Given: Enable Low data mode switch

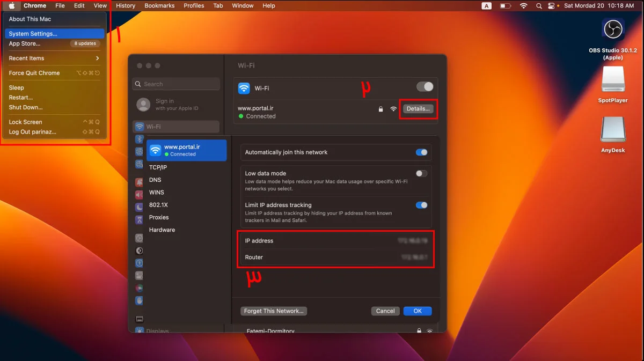Looking at the screenshot, I should [421, 174].
